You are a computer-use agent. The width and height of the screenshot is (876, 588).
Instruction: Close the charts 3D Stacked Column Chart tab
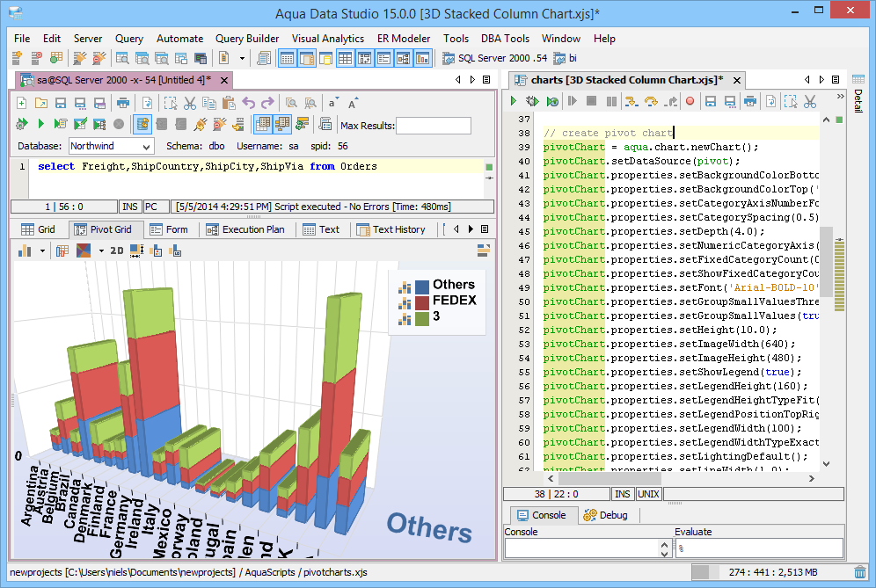click(737, 80)
